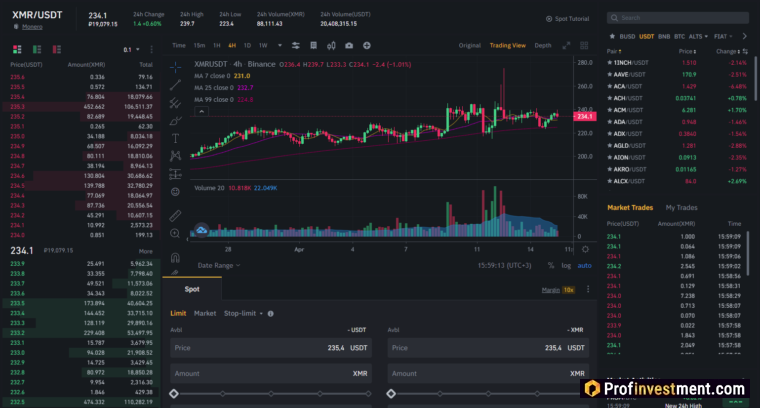Toggle the magnet snap mode
This screenshot has height=408, width=760.
pyautogui.click(x=175, y=257)
